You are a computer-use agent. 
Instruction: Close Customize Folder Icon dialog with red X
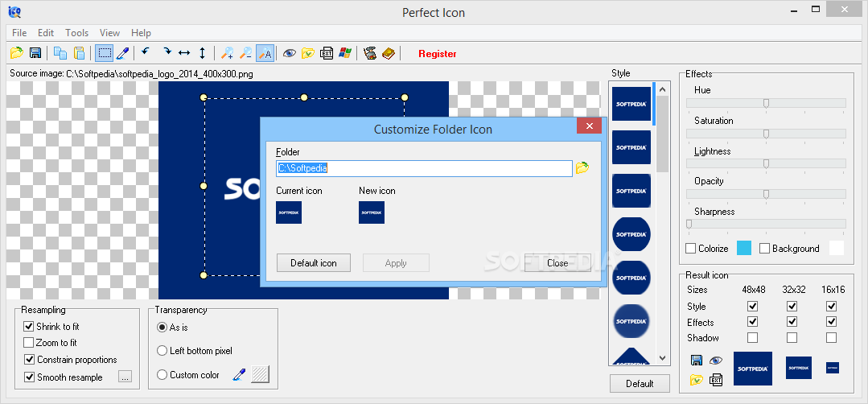coord(589,126)
